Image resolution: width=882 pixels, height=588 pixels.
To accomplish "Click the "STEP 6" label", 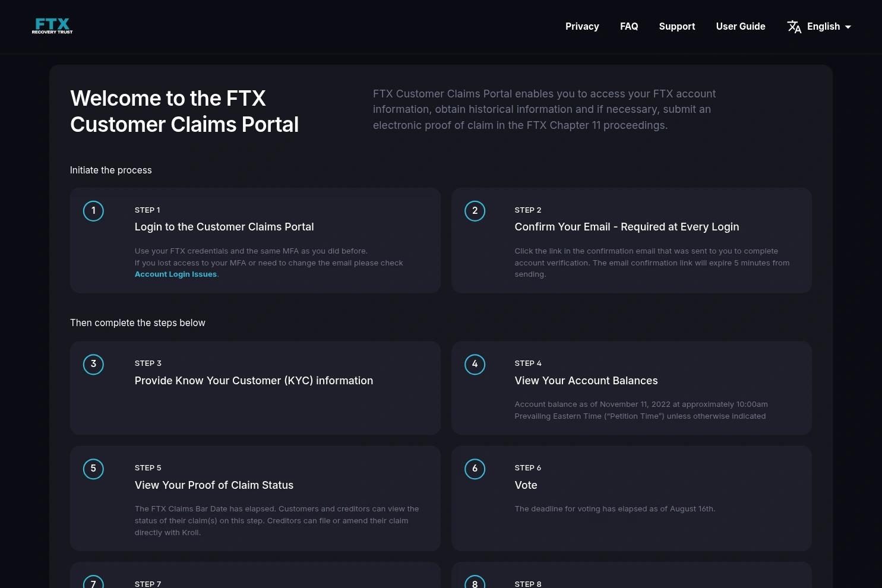I will tap(528, 468).
